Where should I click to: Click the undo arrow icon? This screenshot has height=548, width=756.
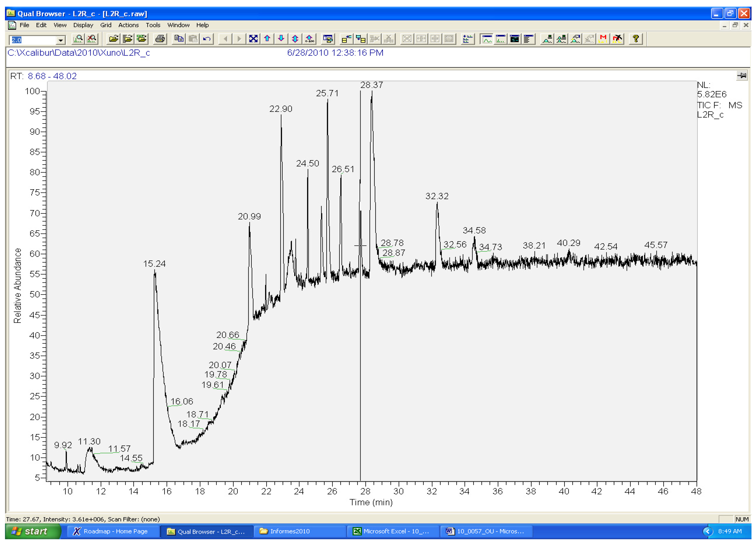(207, 39)
